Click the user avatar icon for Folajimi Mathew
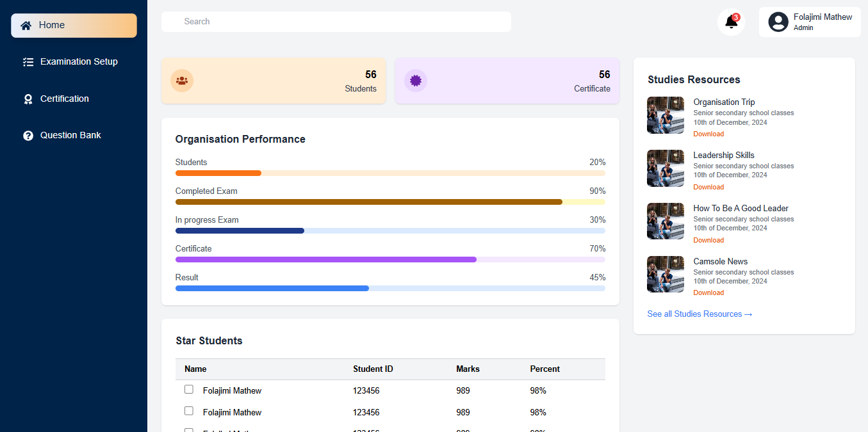Image resolution: width=868 pixels, height=432 pixels. click(778, 22)
